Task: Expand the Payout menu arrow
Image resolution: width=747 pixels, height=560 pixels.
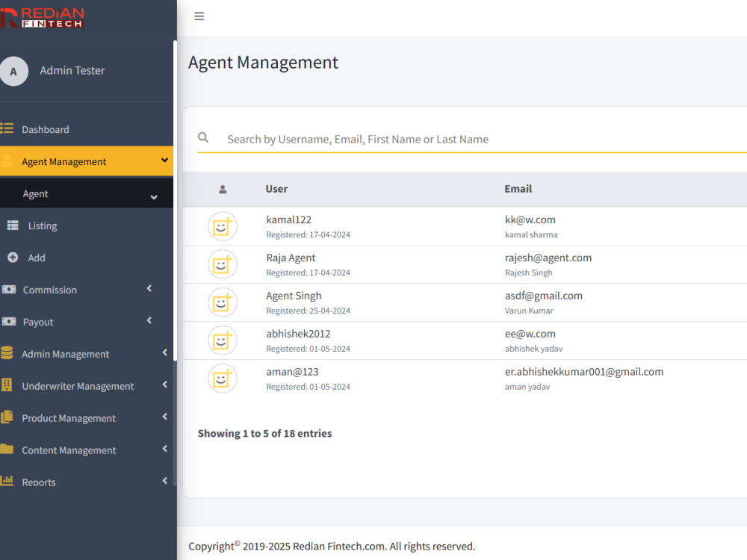Action: 149,320
